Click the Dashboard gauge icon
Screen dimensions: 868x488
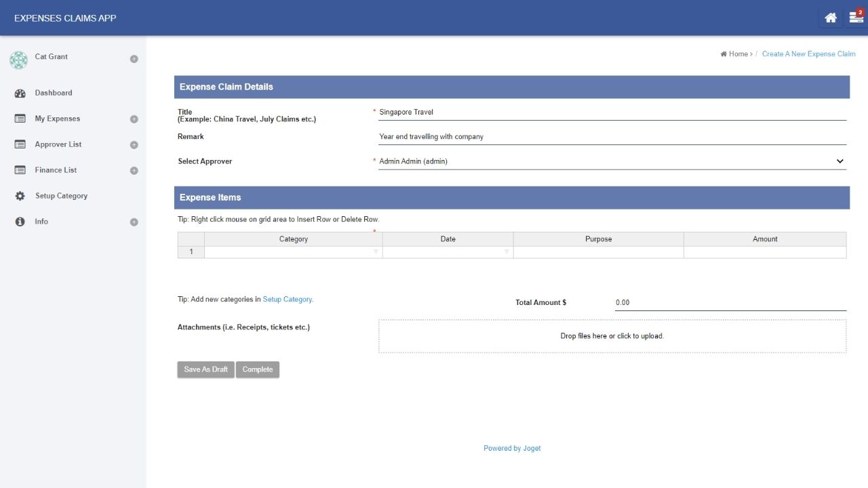(x=20, y=94)
